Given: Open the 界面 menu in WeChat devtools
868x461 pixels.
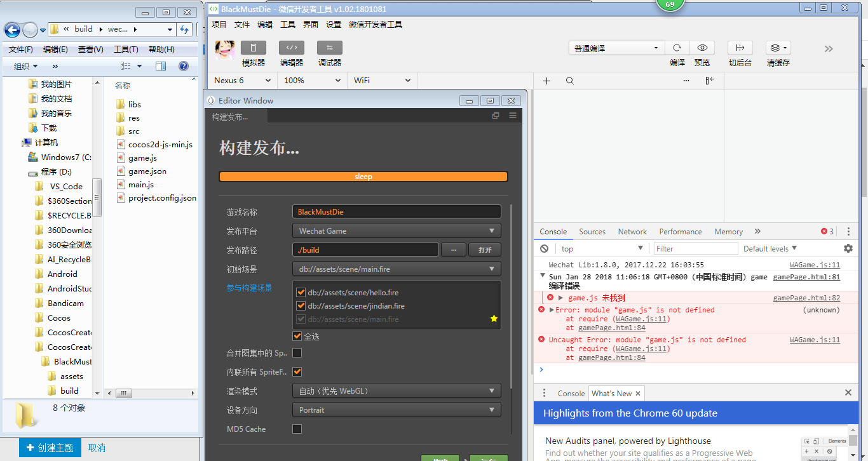Looking at the screenshot, I should pos(311,25).
